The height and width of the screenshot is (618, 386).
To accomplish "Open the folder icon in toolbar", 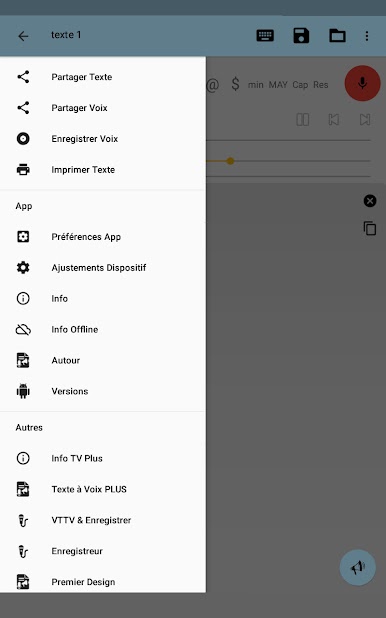I will pos(338,36).
